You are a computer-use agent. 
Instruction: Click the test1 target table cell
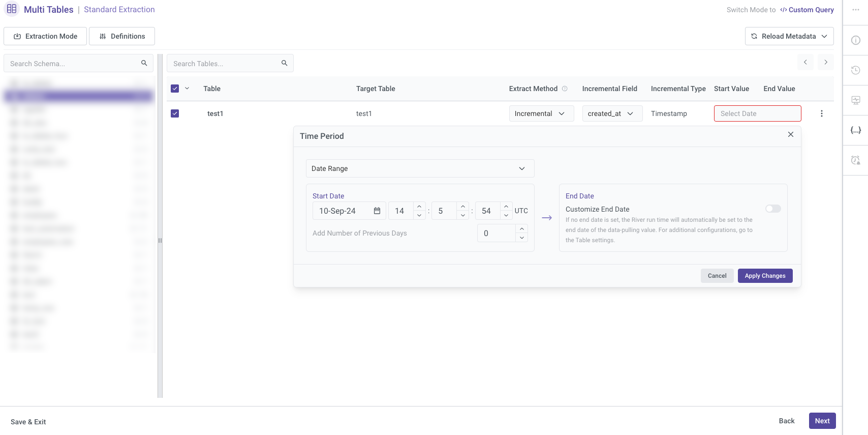click(x=364, y=113)
